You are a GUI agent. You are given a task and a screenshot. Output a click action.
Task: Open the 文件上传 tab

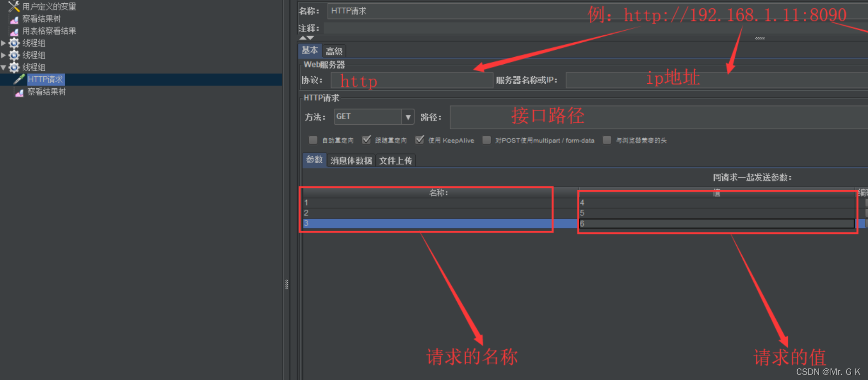click(x=395, y=160)
